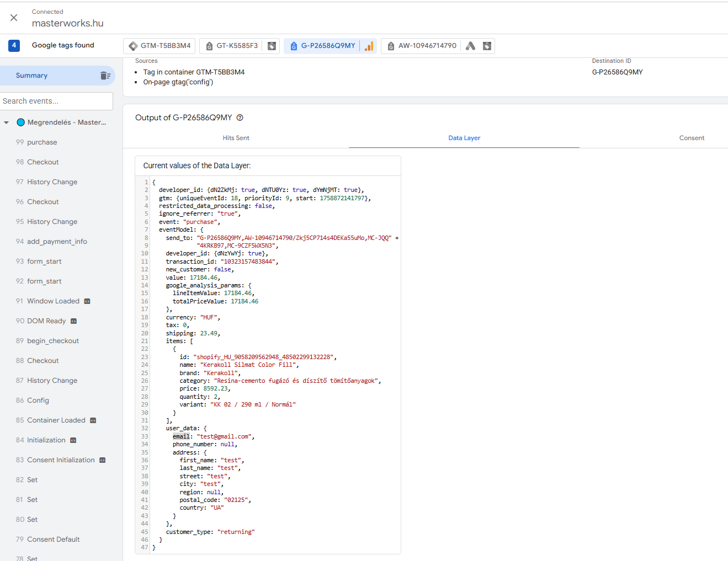Switch to the Hits Sent tab
This screenshot has height=561, width=728.
pyautogui.click(x=236, y=138)
